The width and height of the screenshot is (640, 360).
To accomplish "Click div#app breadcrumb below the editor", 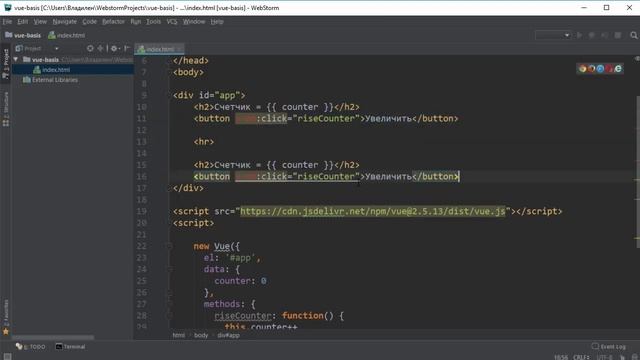I will click(229, 335).
